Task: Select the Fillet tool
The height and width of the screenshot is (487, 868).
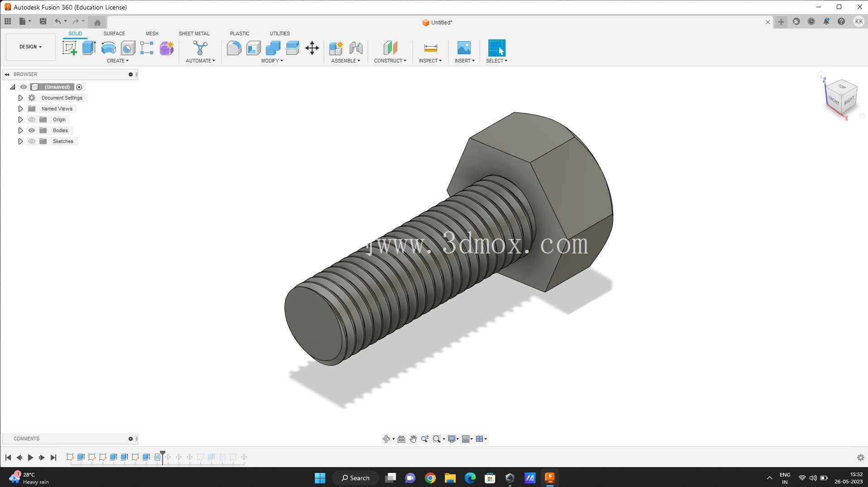Action: [234, 48]
